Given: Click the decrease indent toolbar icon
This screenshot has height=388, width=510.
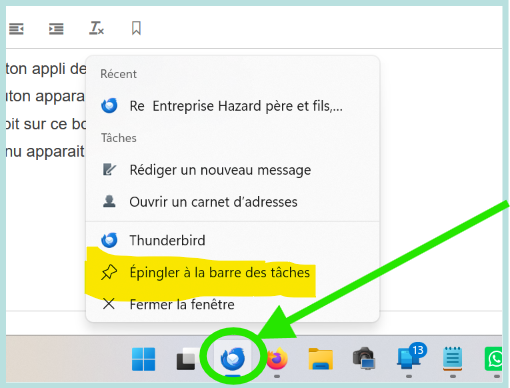Looking at the screenshot, I should pos(16,29).
